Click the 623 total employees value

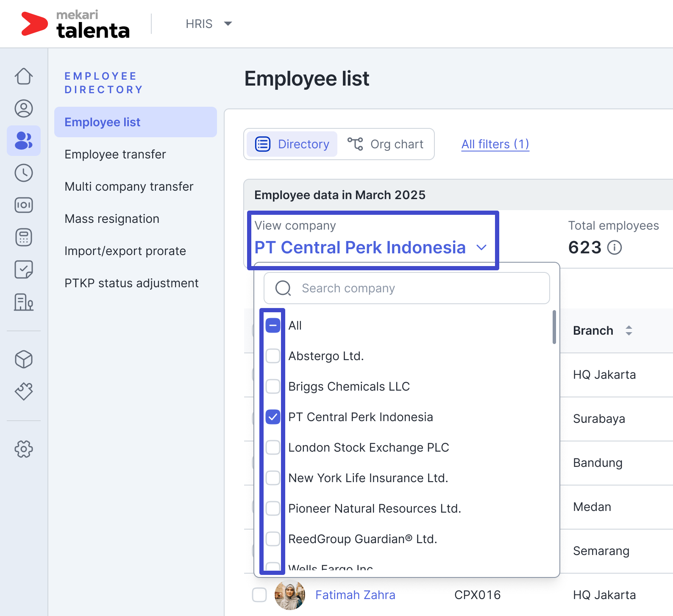[x=585, y=247]
